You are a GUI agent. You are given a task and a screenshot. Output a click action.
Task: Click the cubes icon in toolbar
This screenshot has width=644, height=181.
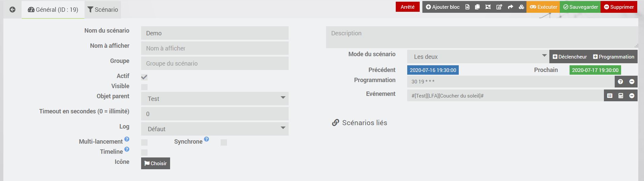point(521,7)
